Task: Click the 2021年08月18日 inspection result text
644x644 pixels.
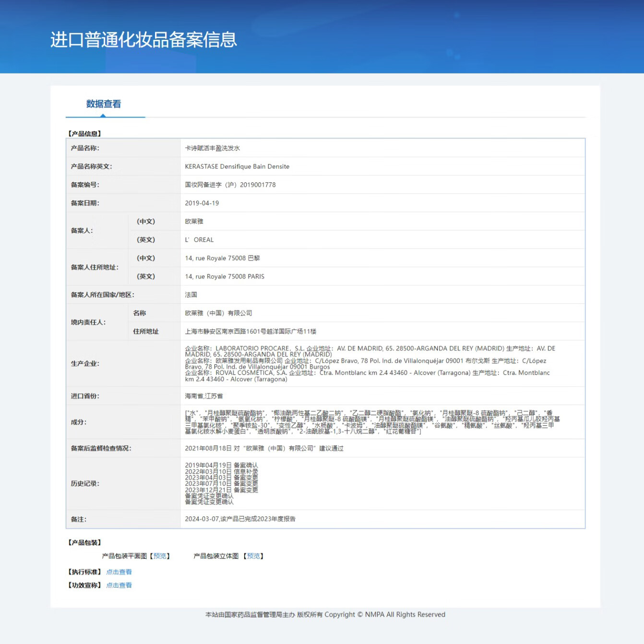Action: point(264,448)
